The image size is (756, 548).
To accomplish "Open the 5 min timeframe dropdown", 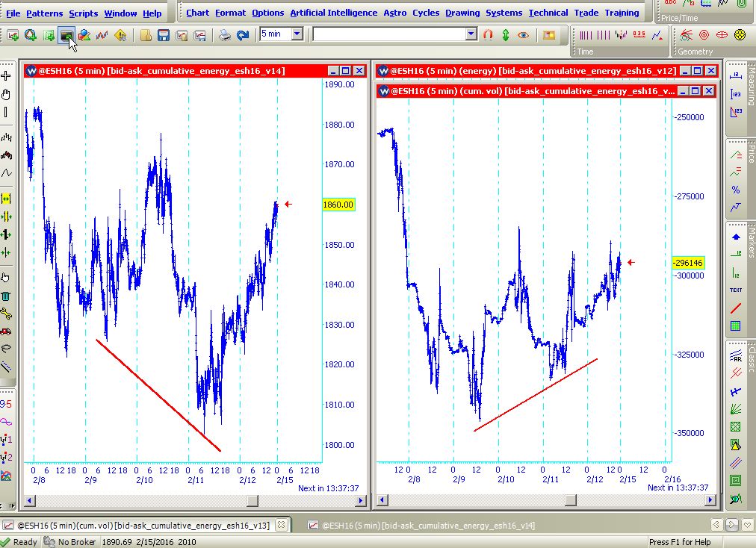I will (297, 34).
